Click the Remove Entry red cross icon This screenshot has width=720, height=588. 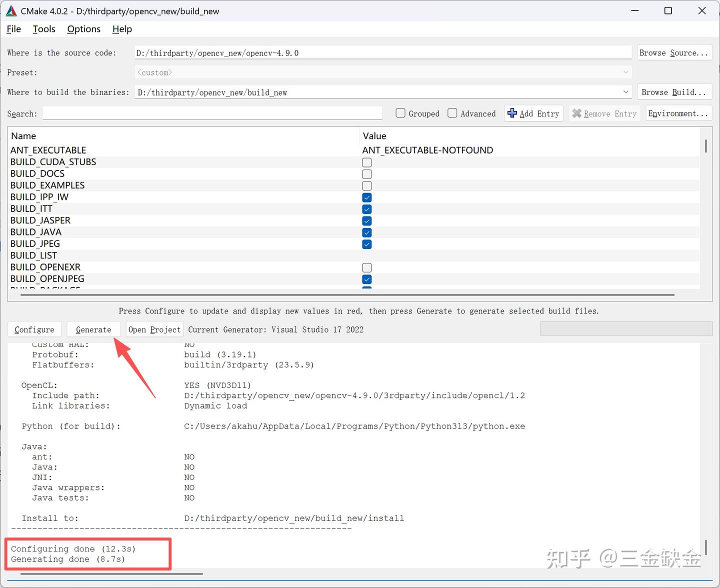point(576,113)
